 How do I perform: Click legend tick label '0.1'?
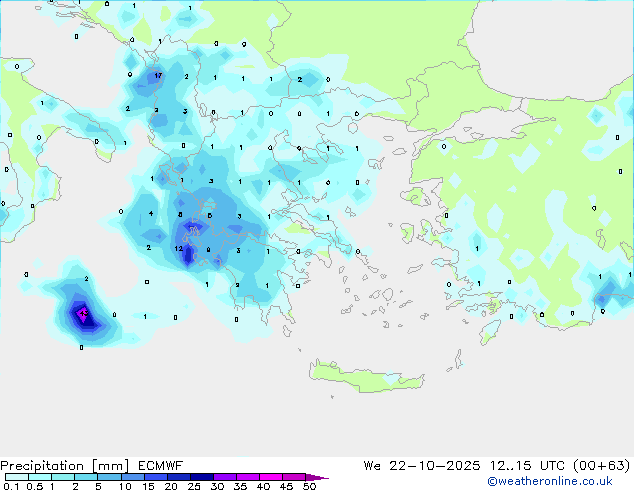tap(11, 486)
